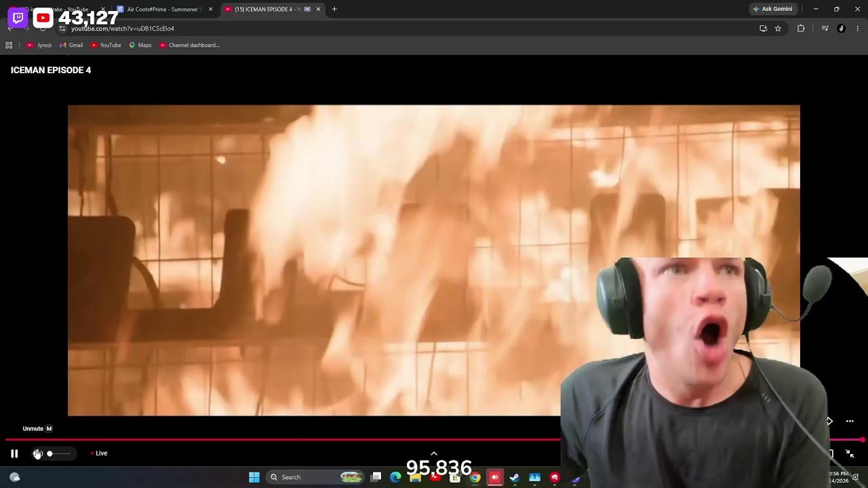Open the cast or install icon in address bar
The width and height of the screenshot is (868, 488).
coord(763,28)
